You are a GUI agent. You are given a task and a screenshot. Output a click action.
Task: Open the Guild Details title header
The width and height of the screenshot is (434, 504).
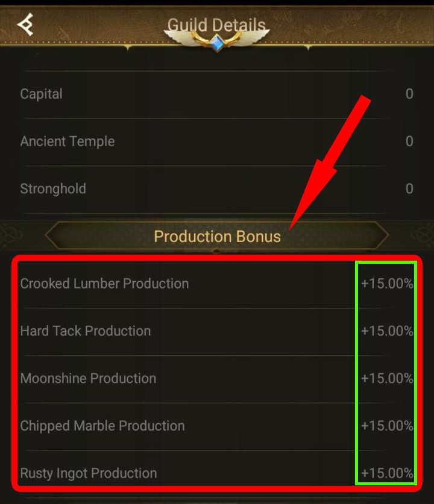216,25
